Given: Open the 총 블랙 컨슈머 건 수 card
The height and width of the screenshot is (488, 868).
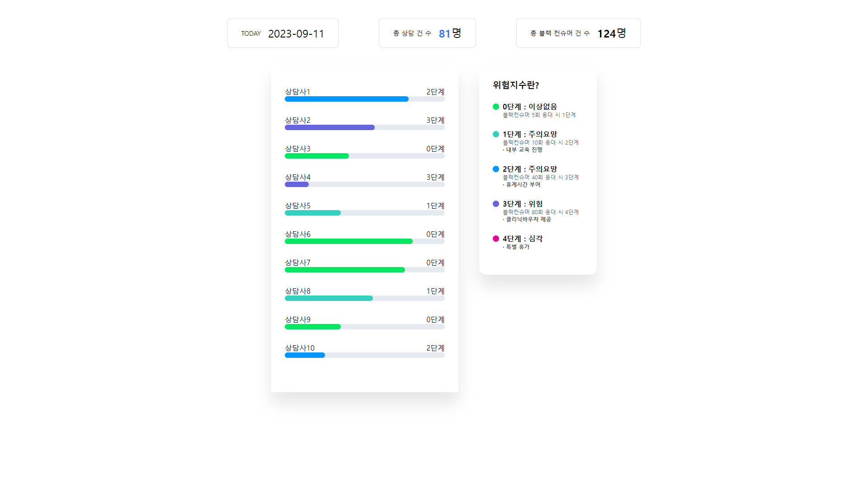Looking at the screenshot, I should click(x=578, y=33).
